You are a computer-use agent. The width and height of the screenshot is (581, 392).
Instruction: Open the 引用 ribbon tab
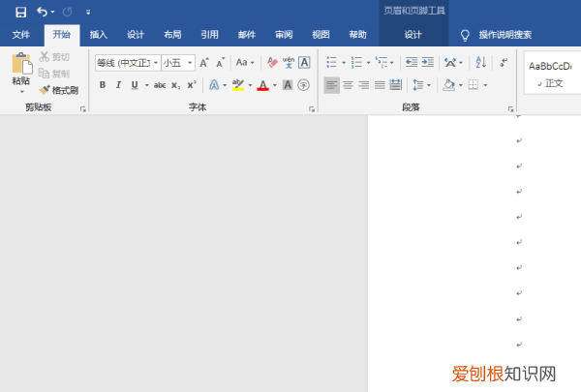click(210, 35)
